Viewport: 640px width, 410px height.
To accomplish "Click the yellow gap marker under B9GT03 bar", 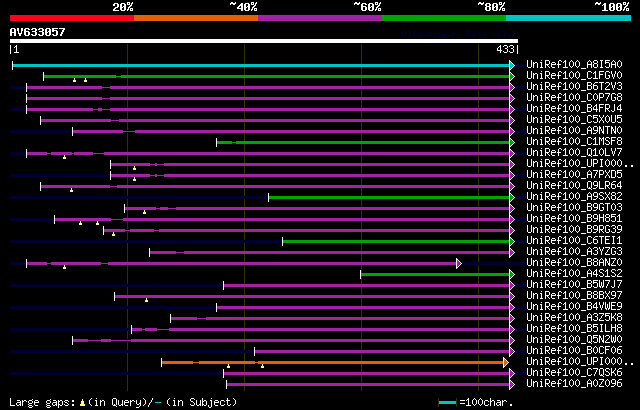I will (x=144, y=212).
